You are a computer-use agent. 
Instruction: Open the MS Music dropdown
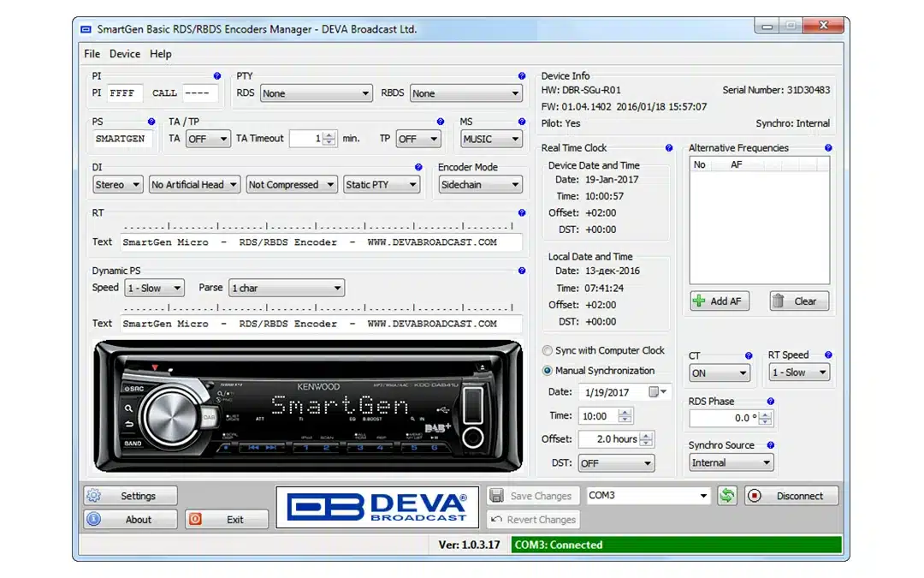(491, 139)
